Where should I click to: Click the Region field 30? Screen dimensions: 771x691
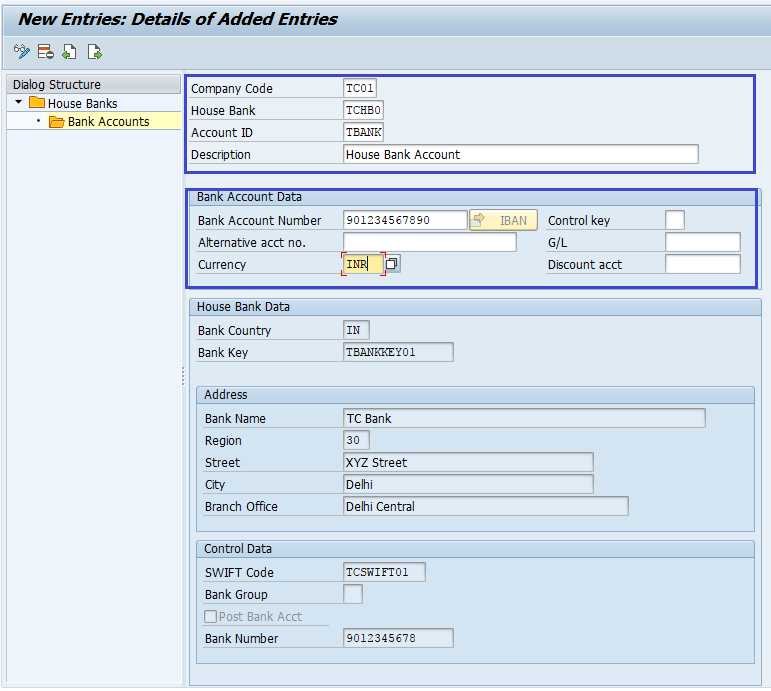tap(356, 440)
